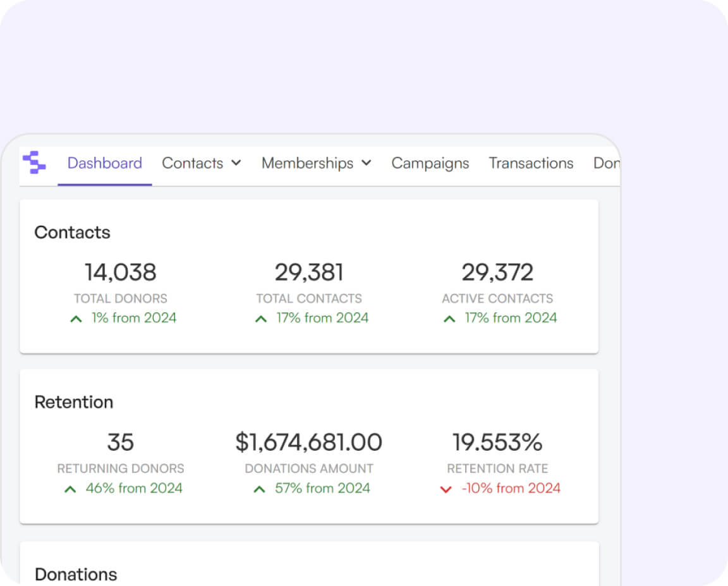Open the Contacts menu in navigation
Viewport: 728px width, 586px height.
pos(192,163)
